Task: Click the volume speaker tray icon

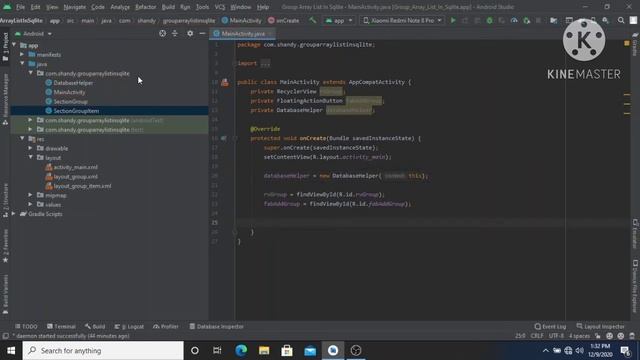Action: pos(579,351)
